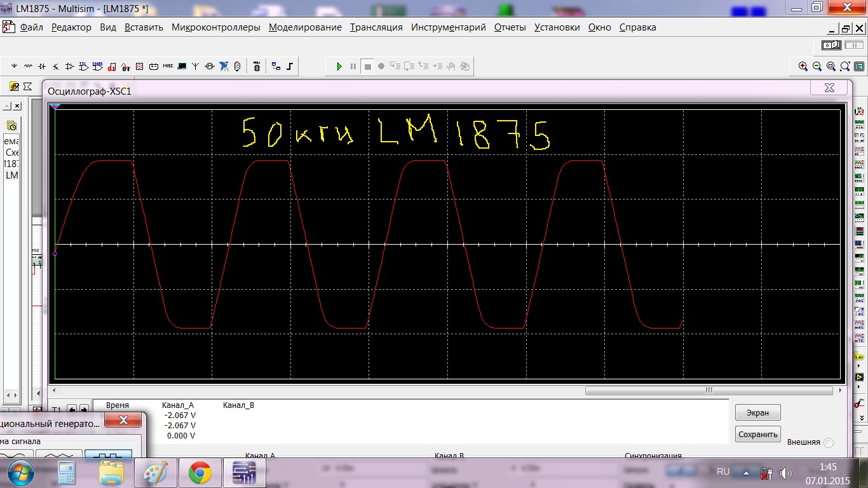The height and width of the screenshot is (488, 868).
Task: Open the Diode component group
Action: [42, 66]
